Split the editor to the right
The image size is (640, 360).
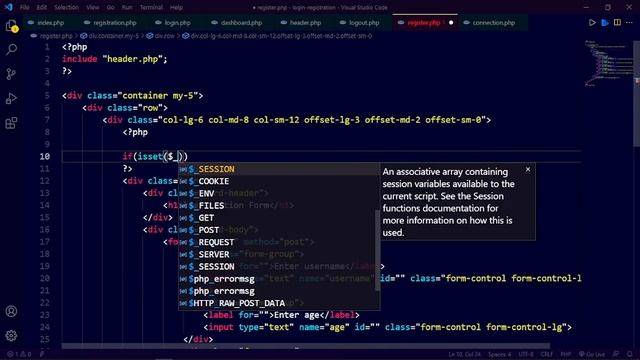coord(617,23)
